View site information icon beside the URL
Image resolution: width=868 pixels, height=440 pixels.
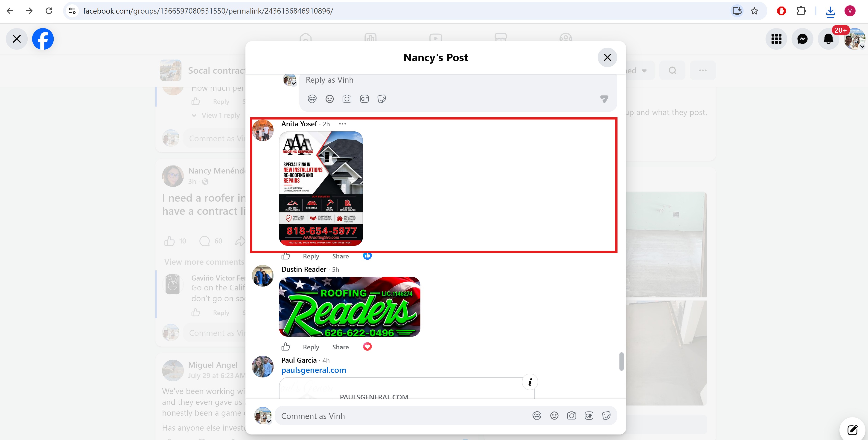[x=72, y=11]
